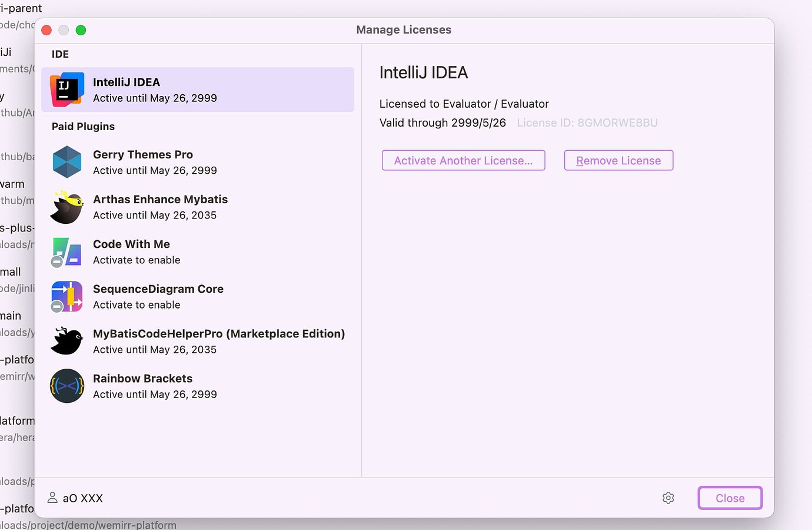The width and height of the screenshot is (812, 530).
Task: Click the Gerry Themes Pro plugin icon
Action: [x=67, y=162]
